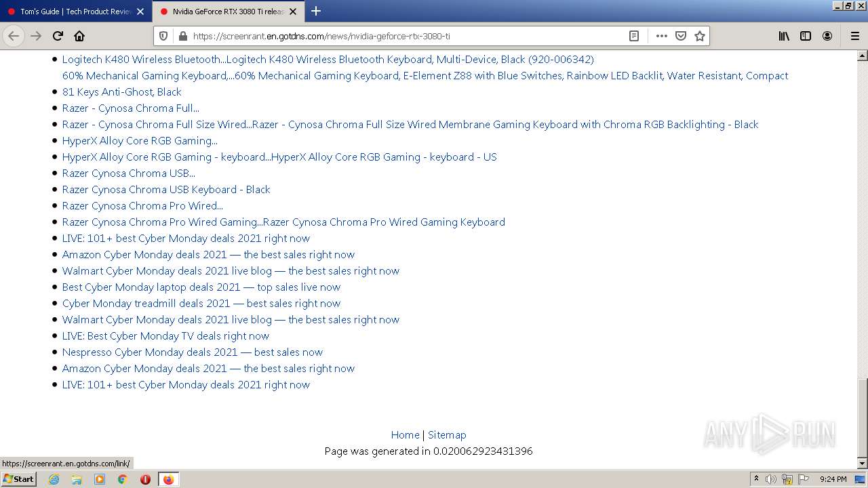Open second Walmart Cyber Monday live blog link
Screen dimensions: 868x488
(231, 320)
